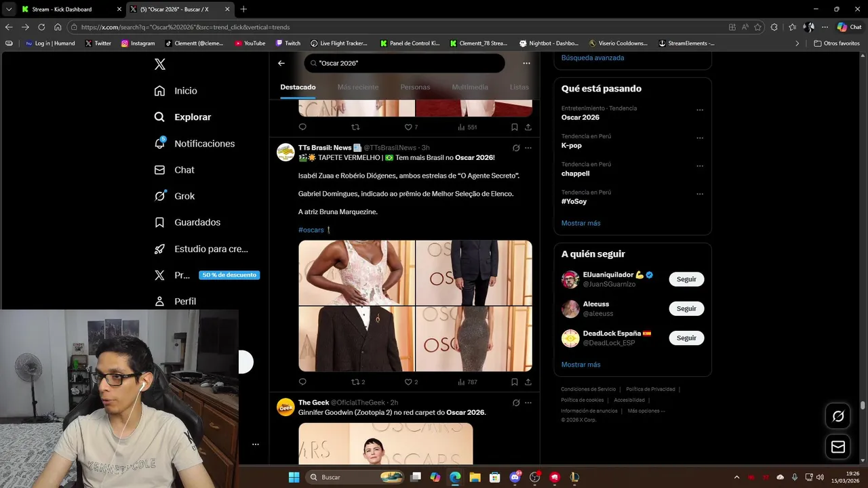This screenshot has height=488, width=868.
Task: Open floating Grok button
Action: [x=838, y=416]
